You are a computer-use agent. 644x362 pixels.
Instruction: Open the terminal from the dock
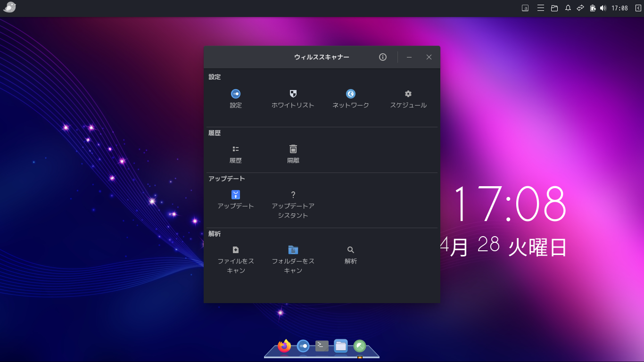(x=322, y=346)
